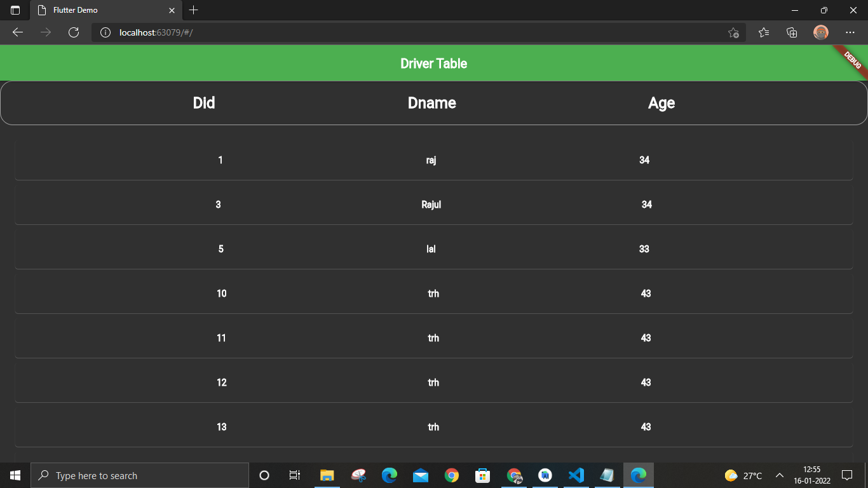Open the second Chrome profile taskbar icon
This screenshot has height=488, width=868.
[x=514, y=475]
